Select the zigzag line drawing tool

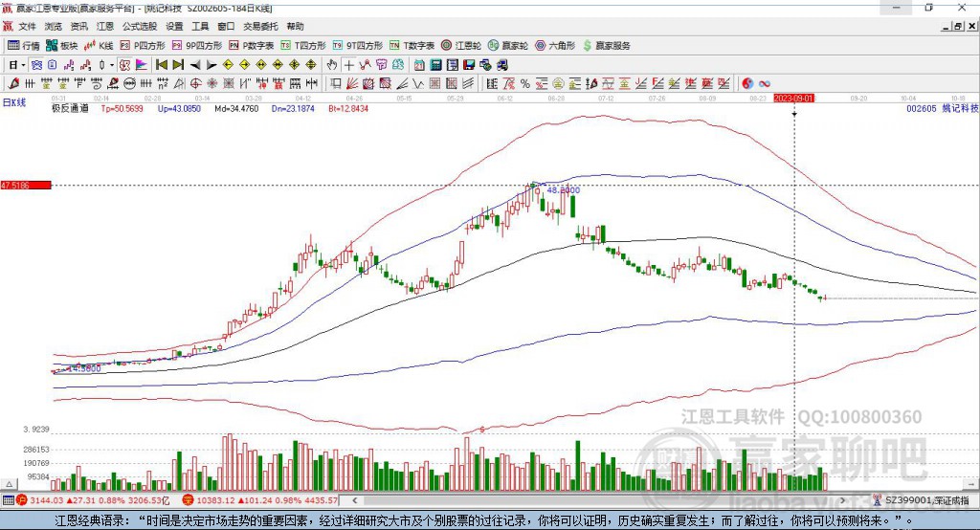418,84
